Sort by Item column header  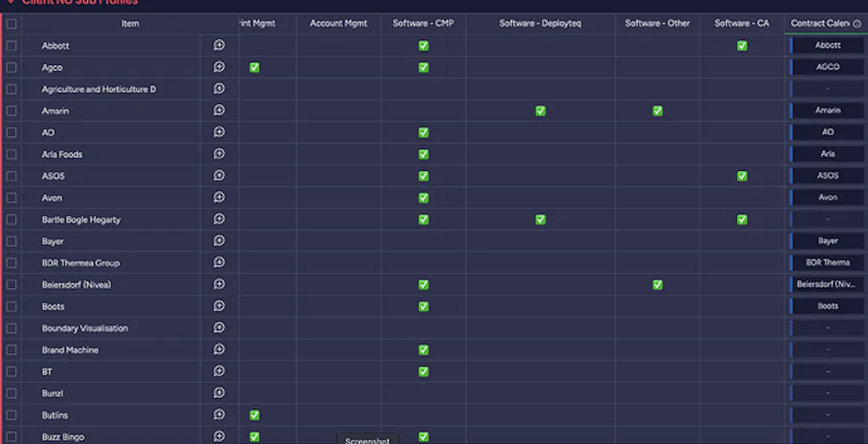pos(130,23)
